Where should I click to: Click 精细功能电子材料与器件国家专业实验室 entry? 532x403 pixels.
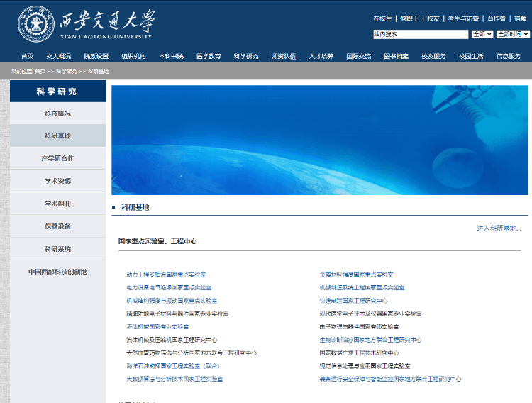click(x=177, y=314)
